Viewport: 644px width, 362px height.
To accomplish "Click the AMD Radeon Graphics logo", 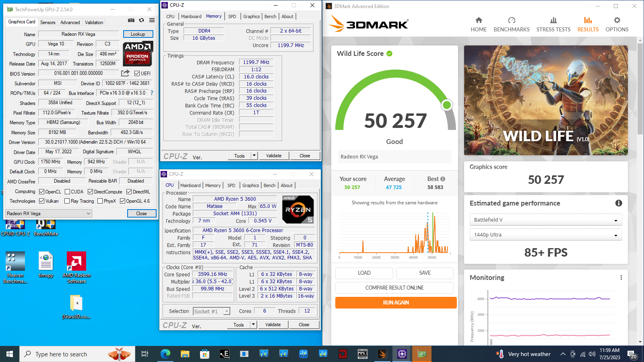I will 137,53.
